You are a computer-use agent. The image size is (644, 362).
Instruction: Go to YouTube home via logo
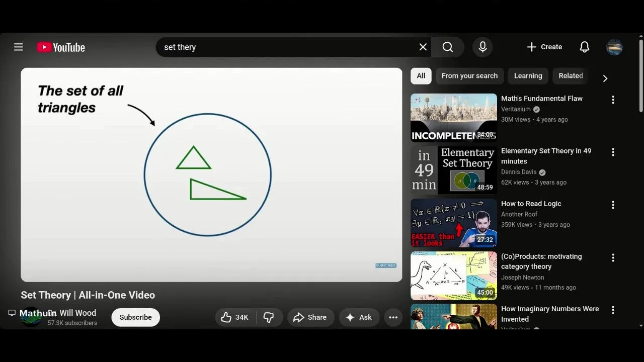(61, 47)
